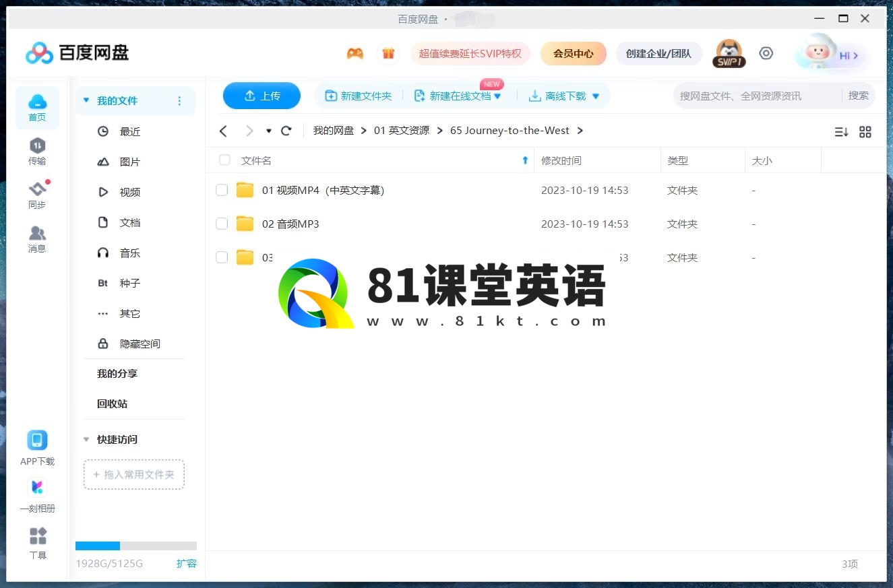
Task: Select 视频 in the sidebar
Action: (130, 192)
